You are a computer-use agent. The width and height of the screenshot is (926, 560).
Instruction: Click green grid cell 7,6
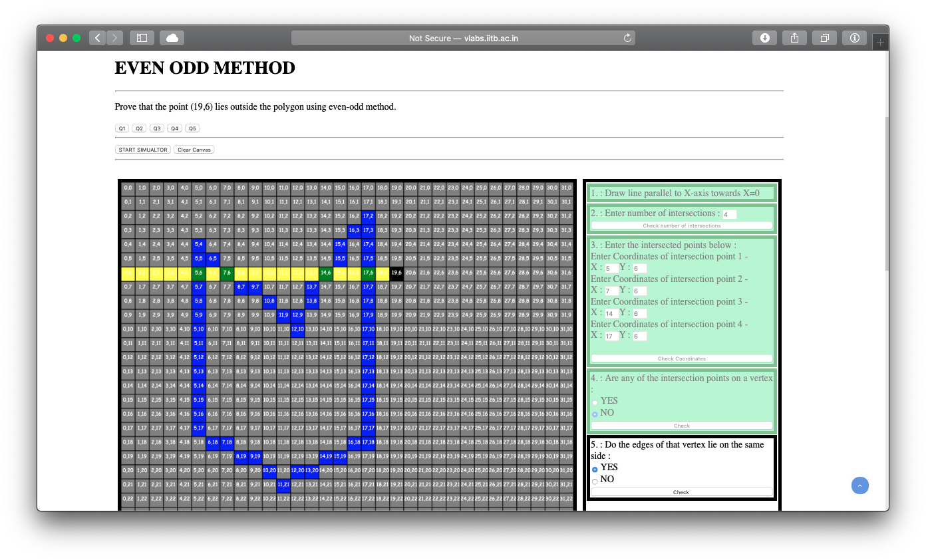(227, 272)
